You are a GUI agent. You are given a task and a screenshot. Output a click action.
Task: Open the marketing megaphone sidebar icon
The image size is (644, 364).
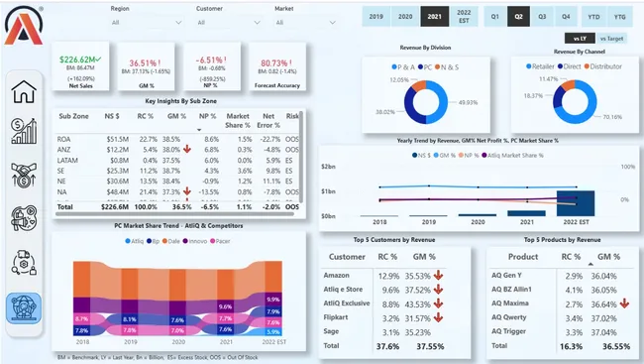(24, 218)
